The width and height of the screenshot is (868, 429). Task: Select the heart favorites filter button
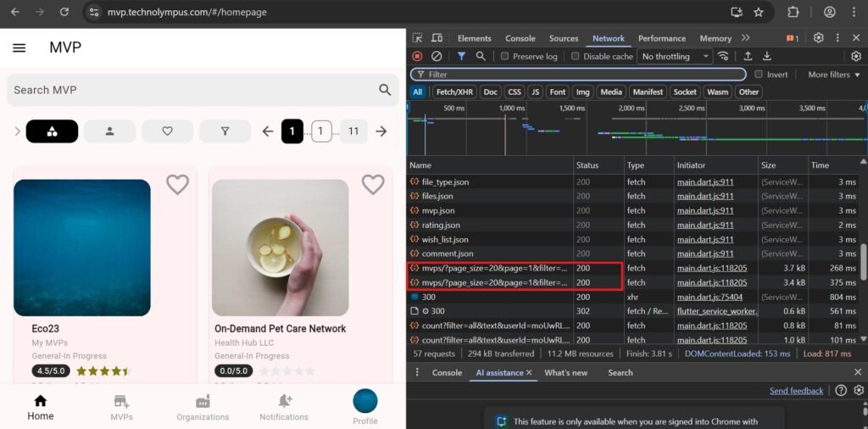167,131
